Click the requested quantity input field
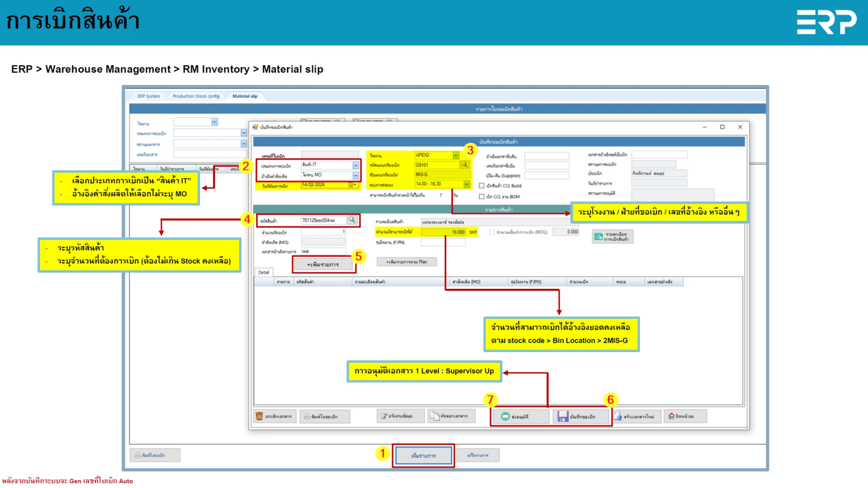 click(x=323, y=232)
